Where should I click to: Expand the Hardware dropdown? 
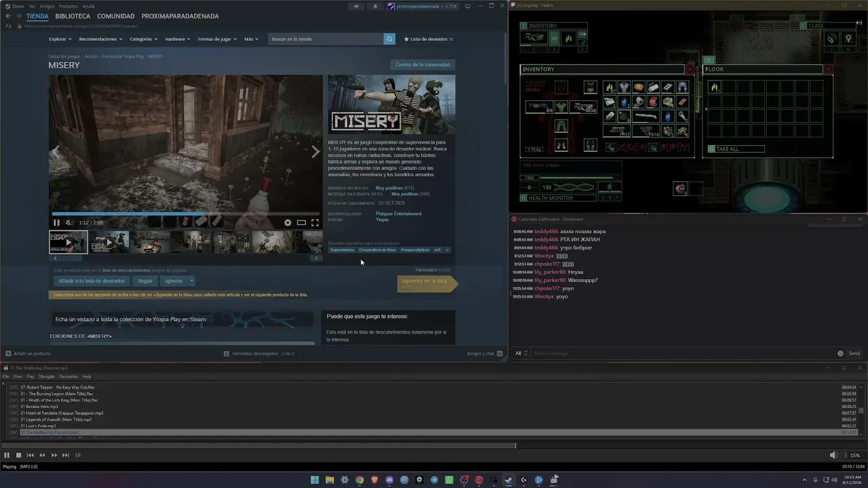coord(178,39)
